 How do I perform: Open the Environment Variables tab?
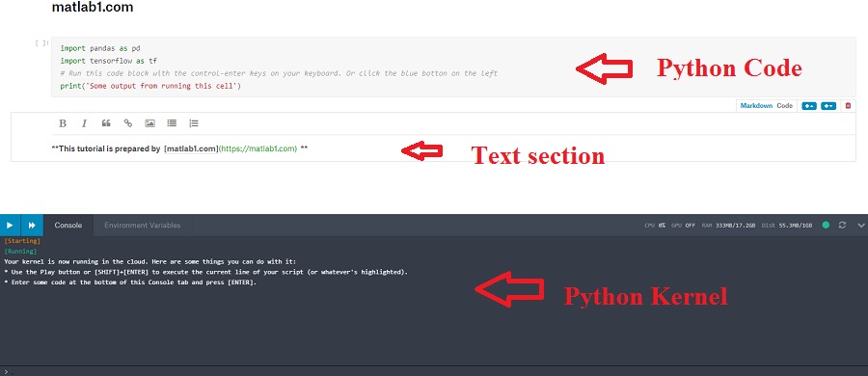143,225
